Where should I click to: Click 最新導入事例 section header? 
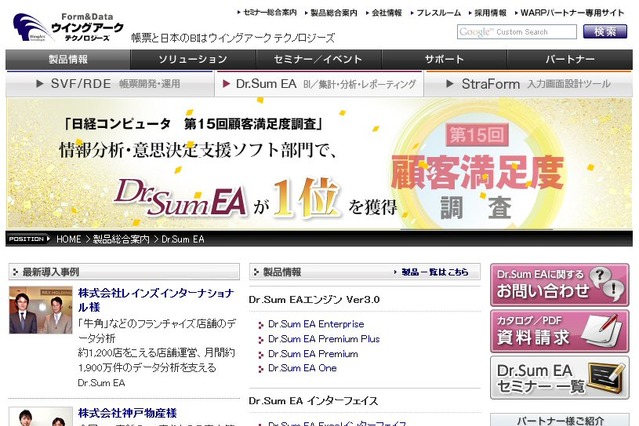124,272
